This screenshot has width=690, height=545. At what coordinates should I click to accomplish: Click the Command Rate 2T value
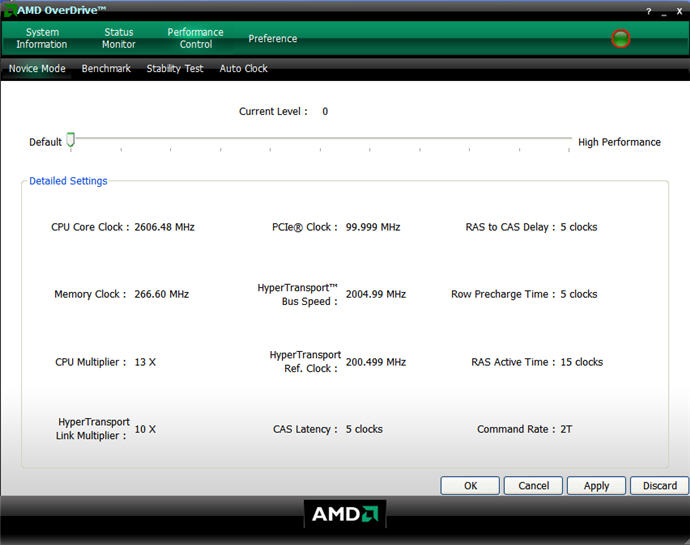coord(566,429)
